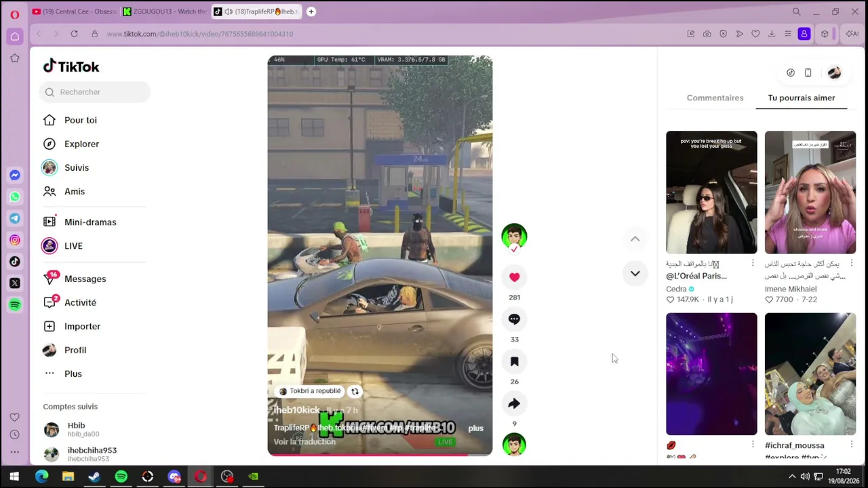
Task: Share the video with the arrow icon
Action: (514, 404)
